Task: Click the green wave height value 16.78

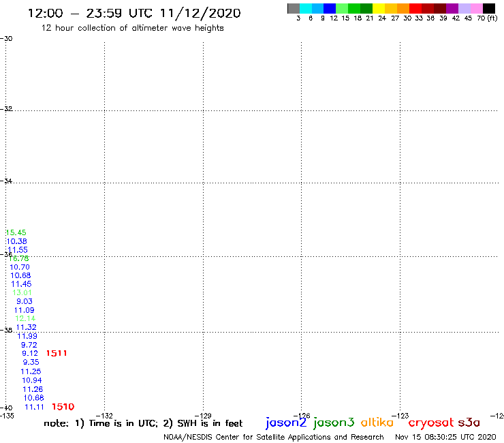Action: click(x=18, y=258)
